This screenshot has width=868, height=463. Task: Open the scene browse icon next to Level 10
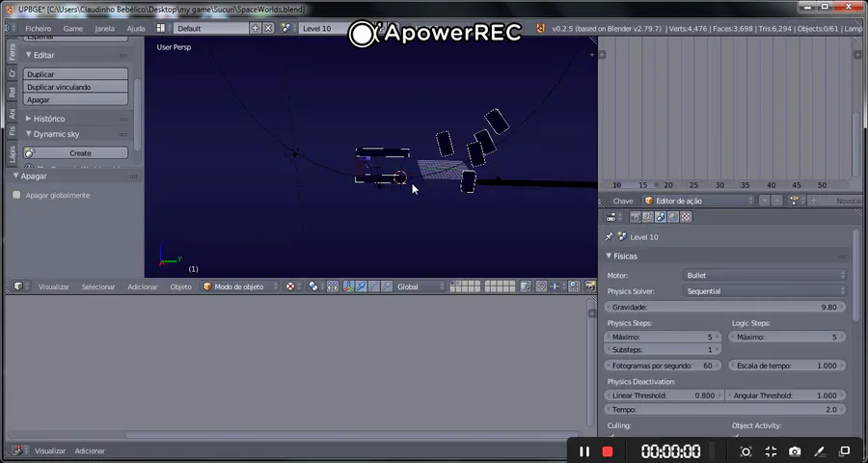pyautogui.click(x=288, y=28)
